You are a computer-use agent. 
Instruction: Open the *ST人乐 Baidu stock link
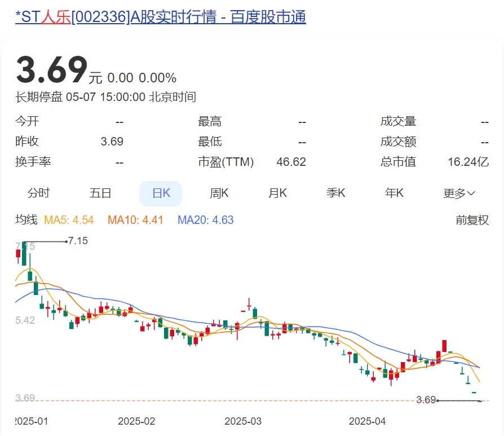[x=161, y=17]
